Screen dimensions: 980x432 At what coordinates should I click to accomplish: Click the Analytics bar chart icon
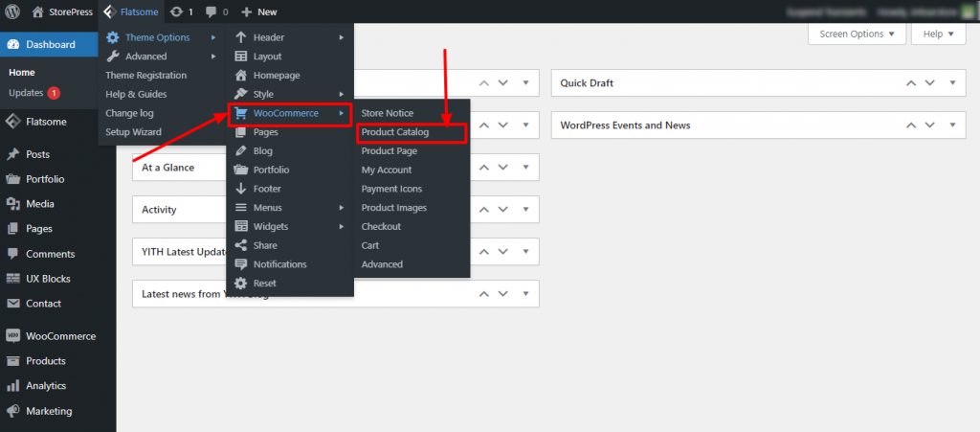(x=12, y=386)
